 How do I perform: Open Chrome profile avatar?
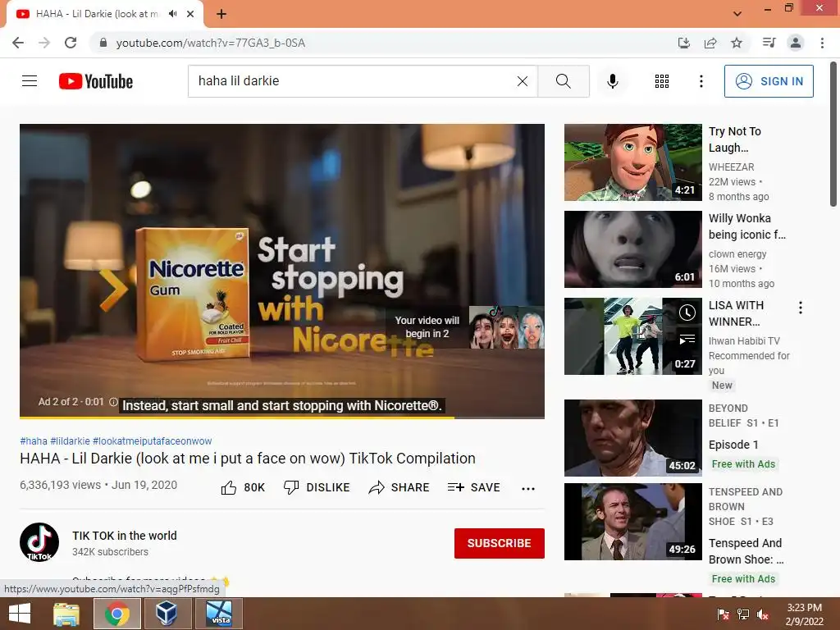(796, 43)
